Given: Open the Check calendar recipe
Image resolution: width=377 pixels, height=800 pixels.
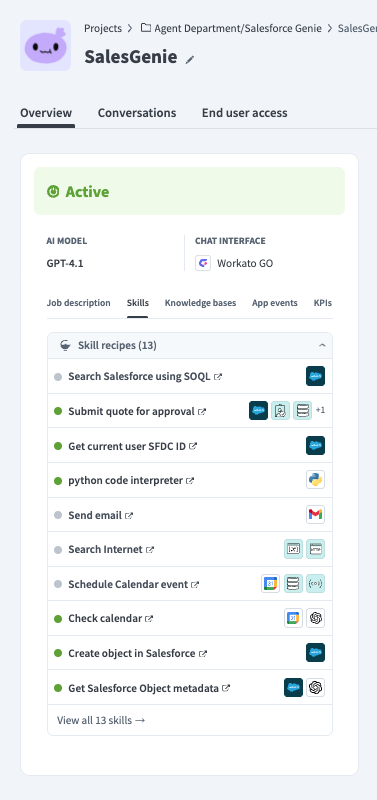Looking at the screenshot, I should [x=105, y=618].
